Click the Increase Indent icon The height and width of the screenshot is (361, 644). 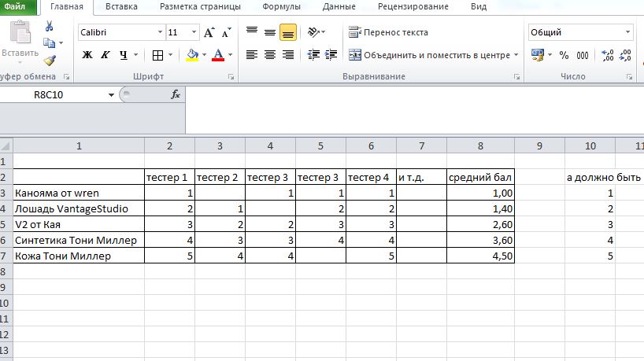pyautogui.click(x=333, y=55)
